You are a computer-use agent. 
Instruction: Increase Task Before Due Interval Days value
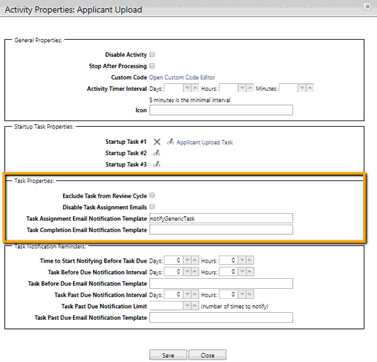coord(195,272)
